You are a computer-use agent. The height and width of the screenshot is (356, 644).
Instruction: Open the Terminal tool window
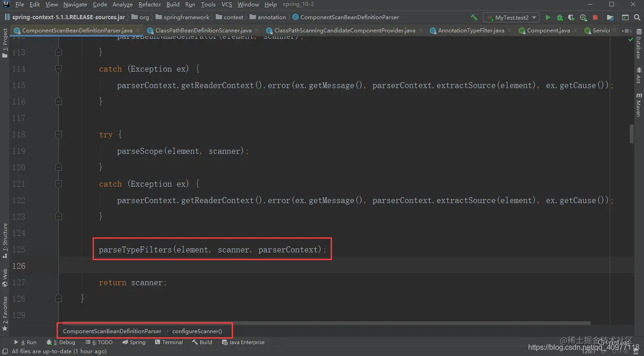click(x=169, y=342)
